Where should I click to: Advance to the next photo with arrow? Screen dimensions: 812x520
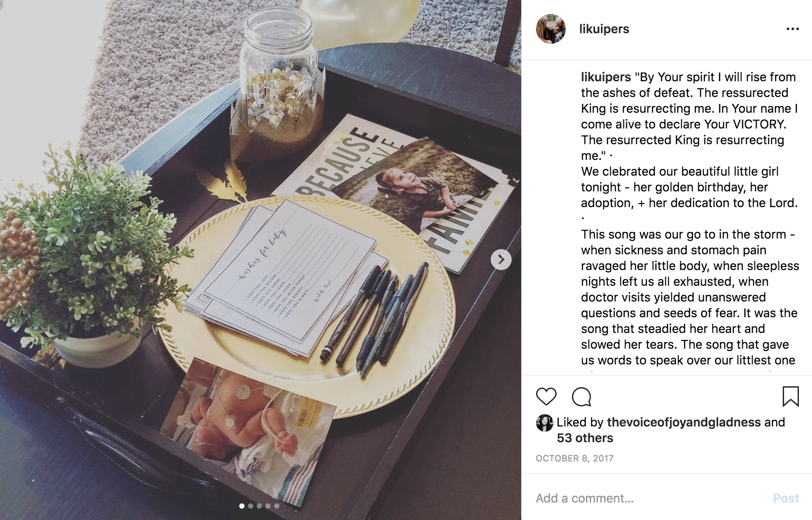[x=501, y=260]
